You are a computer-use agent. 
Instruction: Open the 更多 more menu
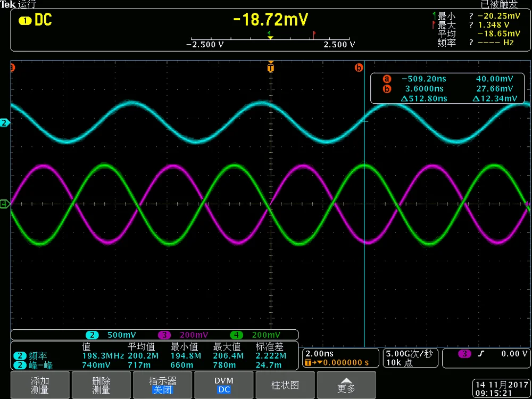(346, 385)
